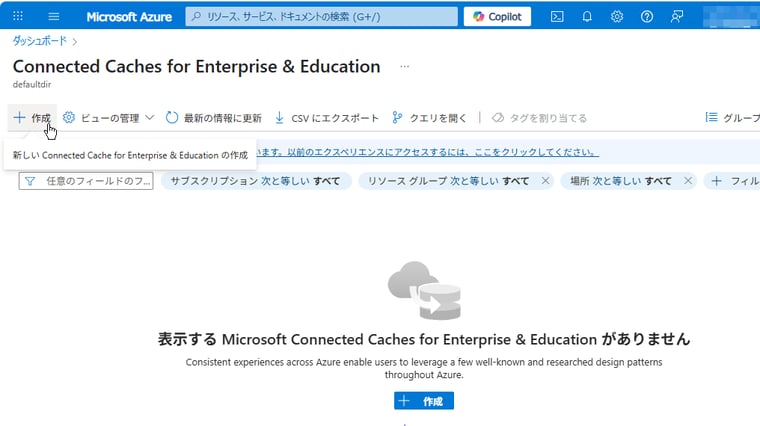
Task: Open the hamburger portal menu
Action: pyautogui.click(x=54, y=16)
